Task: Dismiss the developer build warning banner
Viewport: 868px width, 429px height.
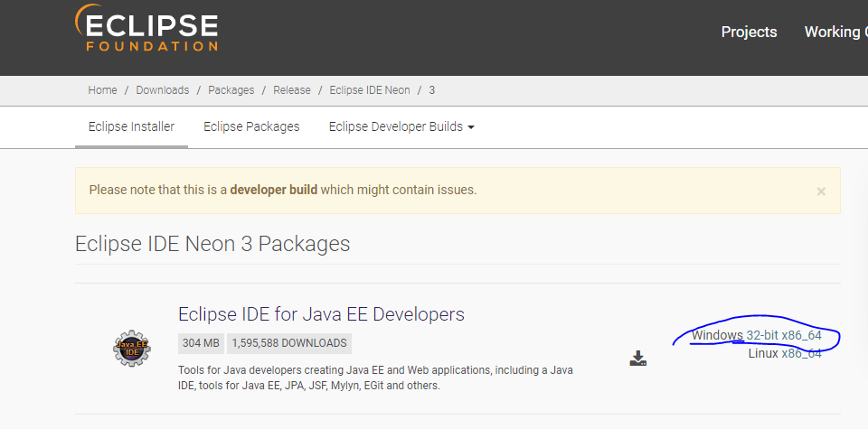Action: [x=821, y=191]
